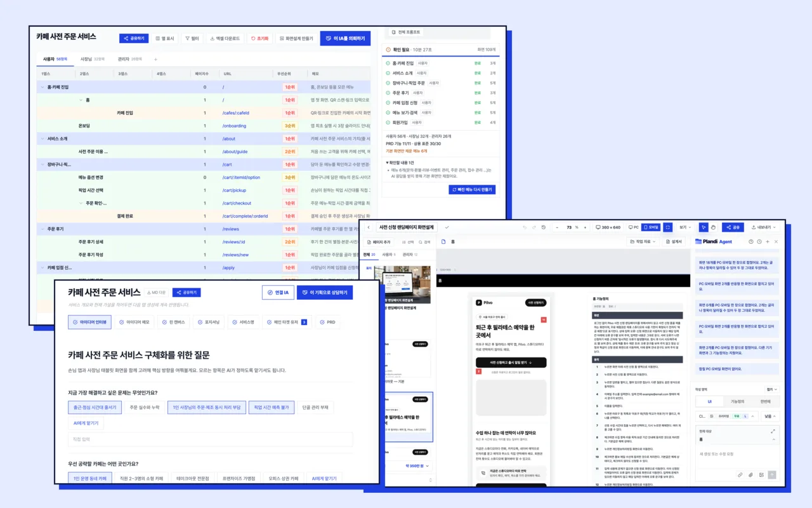812x508 pixels.
Task: Click the link icon below the agent request field
Action: pos(740,474)
